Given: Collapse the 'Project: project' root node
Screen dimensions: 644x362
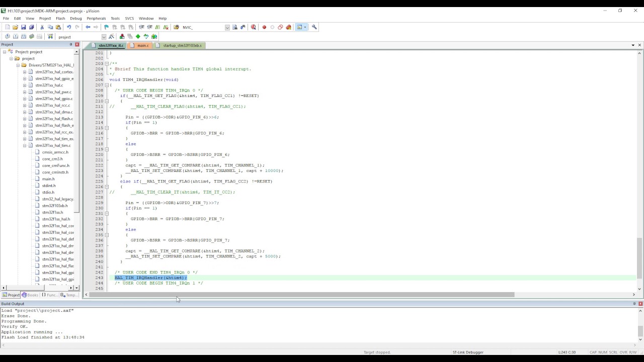Looking at the screenshot, I should coord(5,52).
